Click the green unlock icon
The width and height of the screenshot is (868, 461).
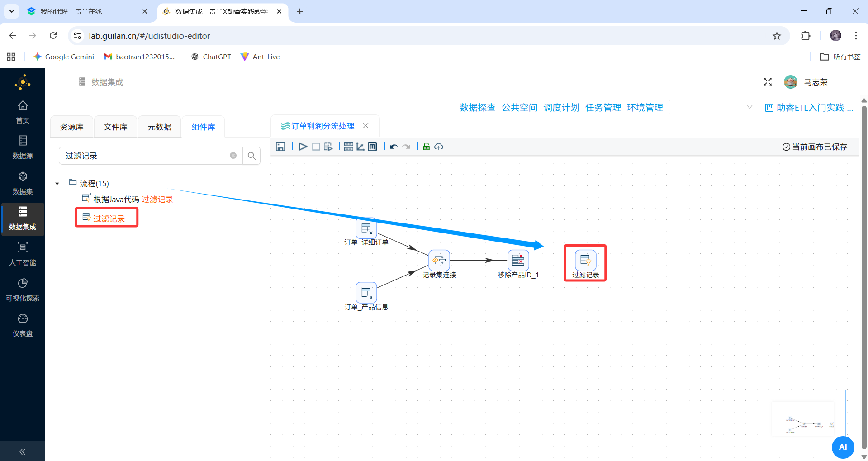click(x=426, y=147)
